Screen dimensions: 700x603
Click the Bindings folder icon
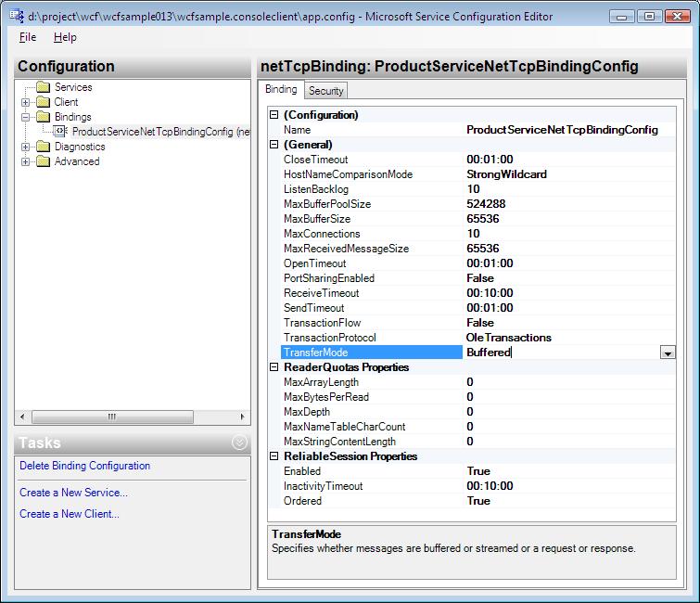tap(43, 117)
